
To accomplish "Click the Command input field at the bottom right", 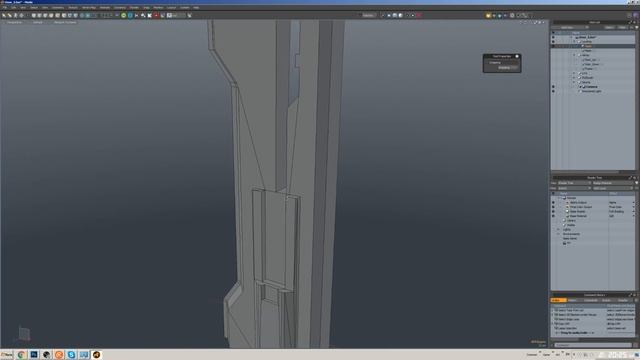I will [x=593, y=345].
